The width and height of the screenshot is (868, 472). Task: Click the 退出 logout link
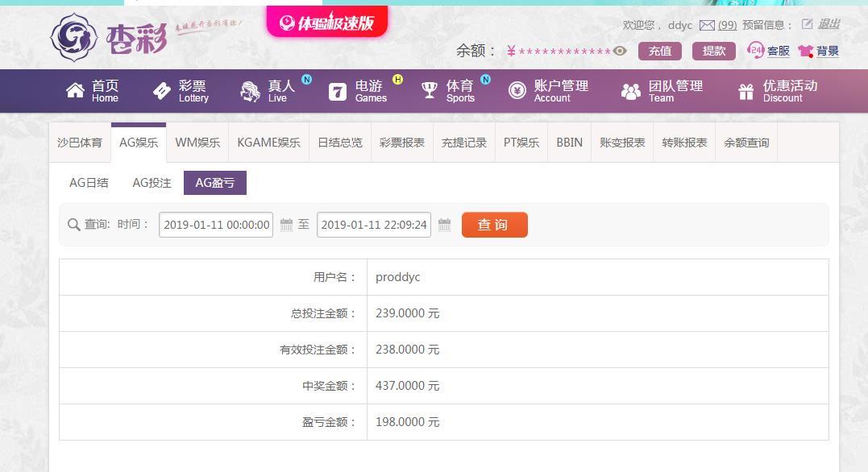click(829, 24)
